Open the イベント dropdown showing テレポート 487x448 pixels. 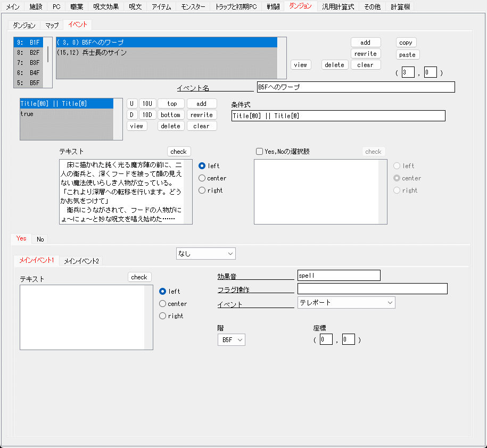pyautogui.click(x=346, y=303)
